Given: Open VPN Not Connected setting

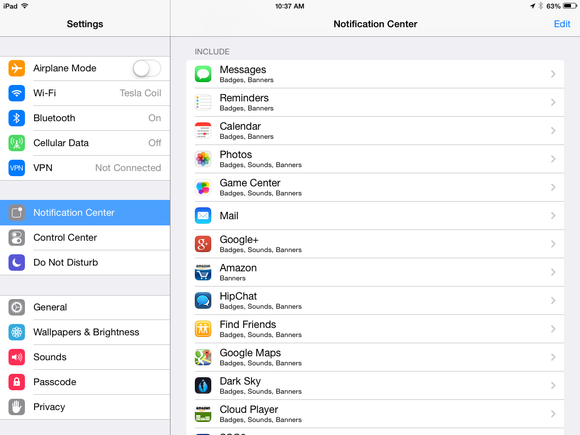Looking at the screenshot, I should click(x=85, y=168).
